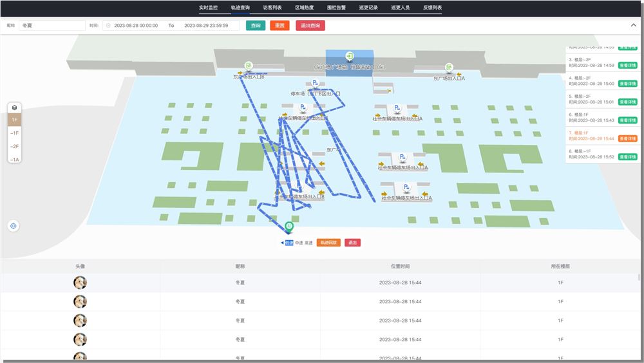Click the parking marker right of 东广场出入口B's trail
The image size is (644, 363).
[x=303, y=107]
